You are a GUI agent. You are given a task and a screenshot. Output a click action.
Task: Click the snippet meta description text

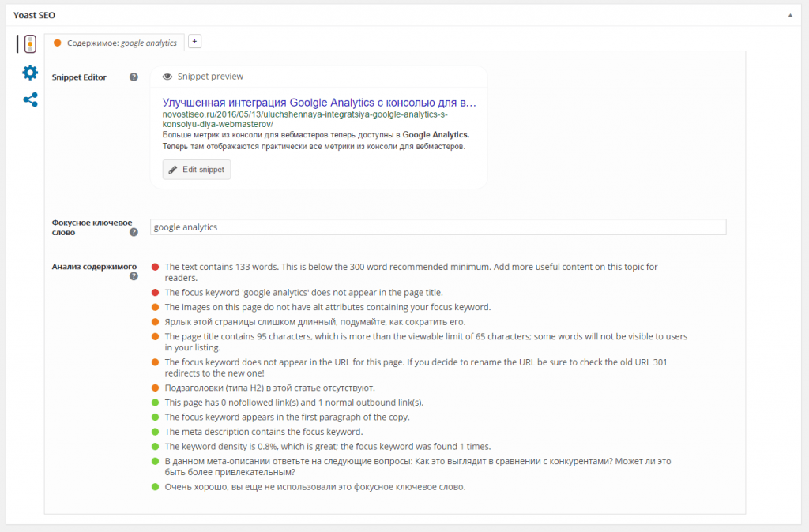point(316,140)
